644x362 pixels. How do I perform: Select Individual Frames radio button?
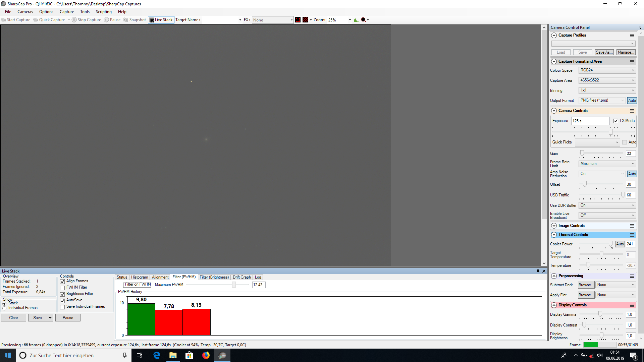(x=5, y=308)
